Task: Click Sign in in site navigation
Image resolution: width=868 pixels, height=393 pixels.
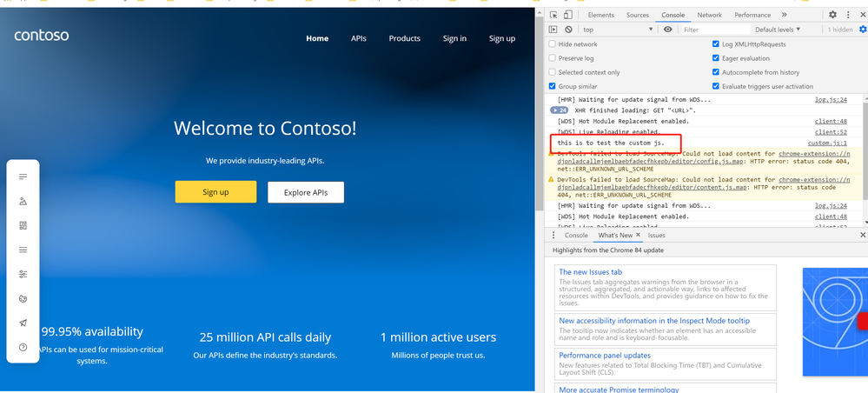Action: click(454, 38)
